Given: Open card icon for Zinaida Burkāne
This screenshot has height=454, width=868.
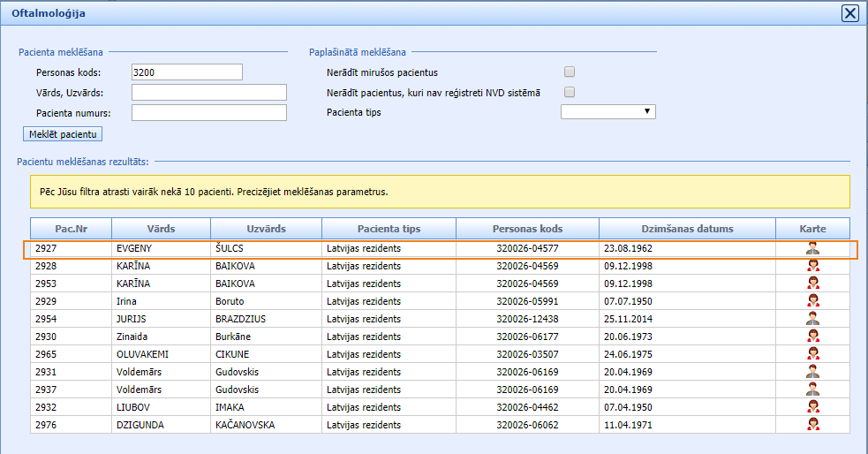Looking at the screenshot, I should click(812, 337).
